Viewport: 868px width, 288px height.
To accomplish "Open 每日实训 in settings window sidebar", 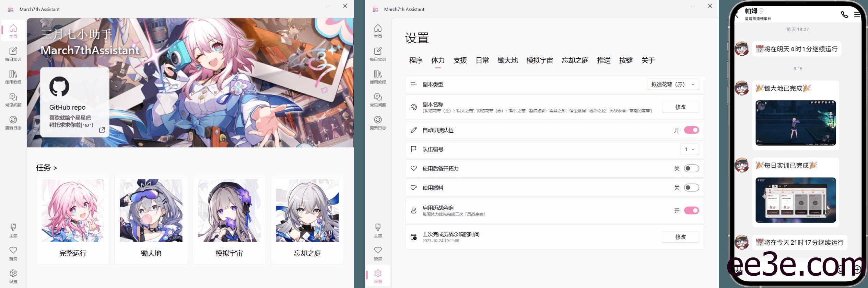I will [378, 54].
